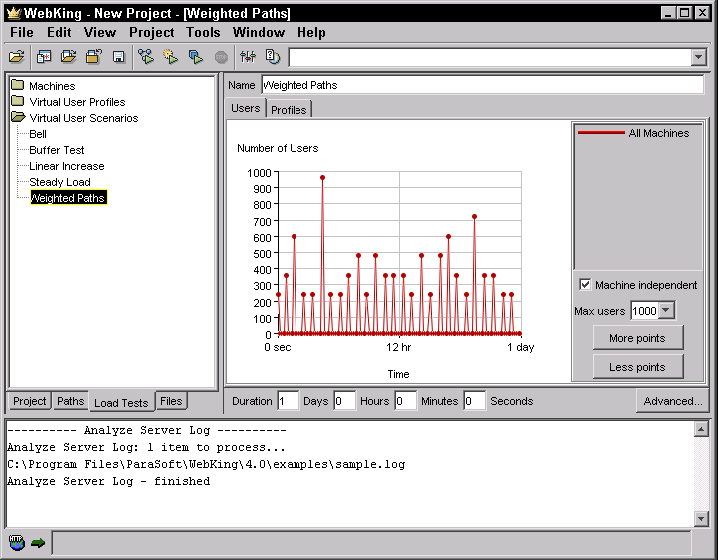The width and height of the screenshot is (718, 560).
Task: Click the 'Analyze Server Log - finished' line
Action: [x=109, y=481]
